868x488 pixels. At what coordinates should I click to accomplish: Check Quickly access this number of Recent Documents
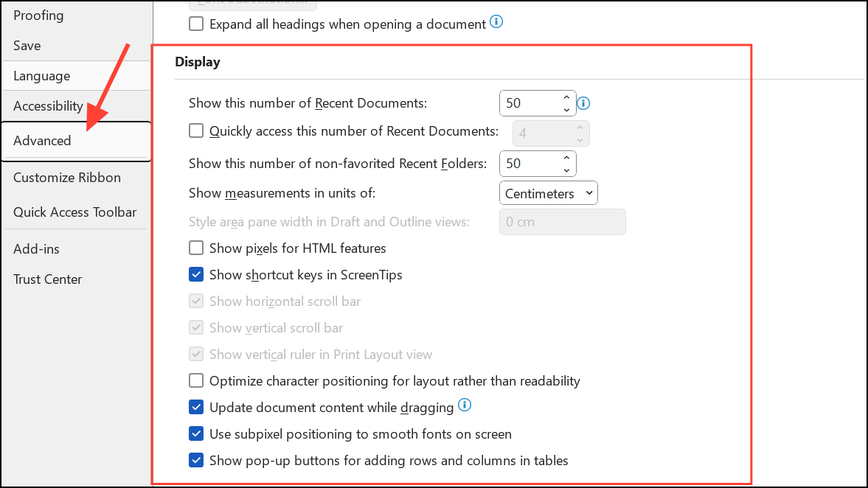[196, 130]
